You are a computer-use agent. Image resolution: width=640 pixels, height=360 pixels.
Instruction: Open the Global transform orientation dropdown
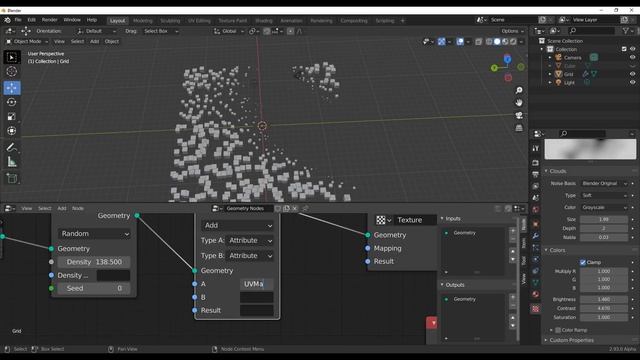coord(229,31)
